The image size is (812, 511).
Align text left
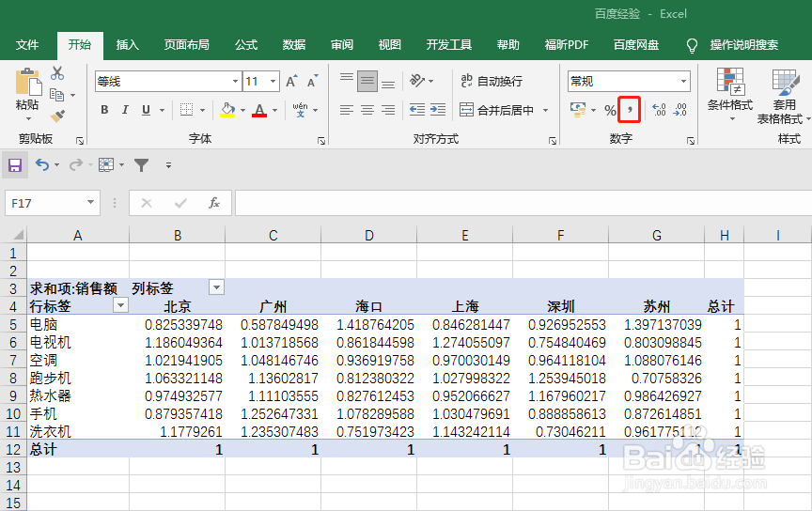[x=347, y=110]
